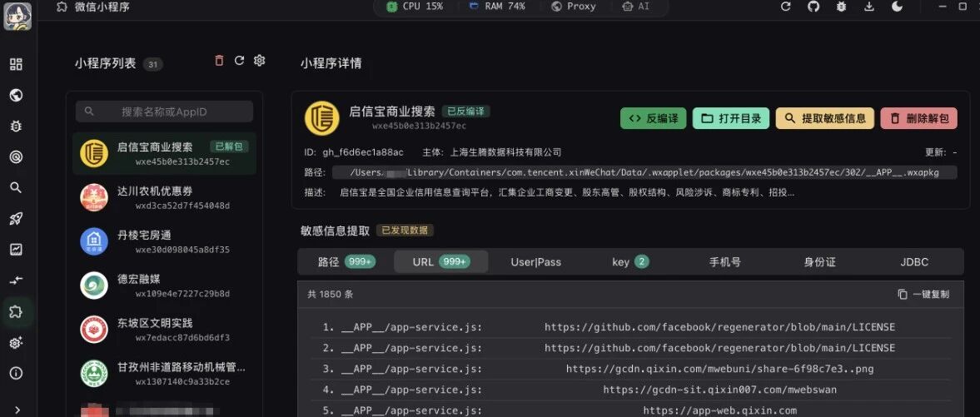980x417 pixels.
Task: Switch to the URL tab
Action: point(441,262)
